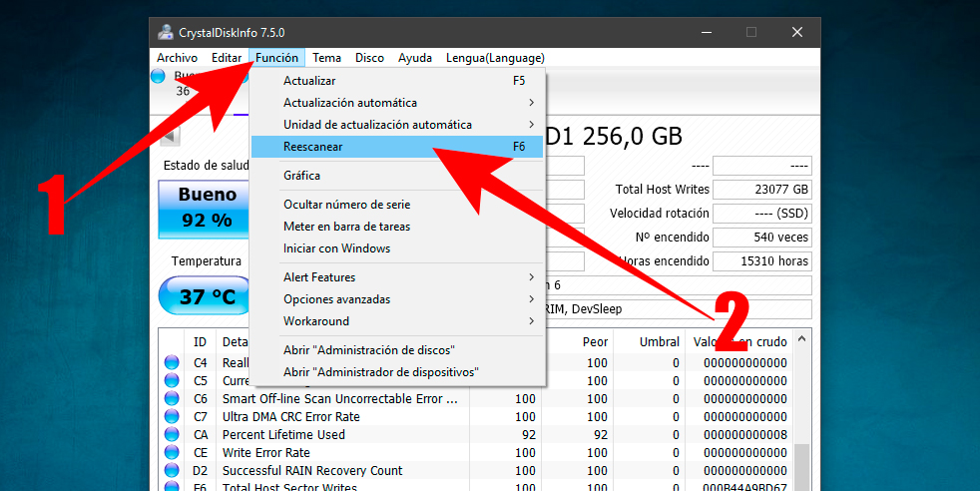Viewport: 980px width, 491px height.
Task: Close the open Función menu
Action: tap(276, 58)
